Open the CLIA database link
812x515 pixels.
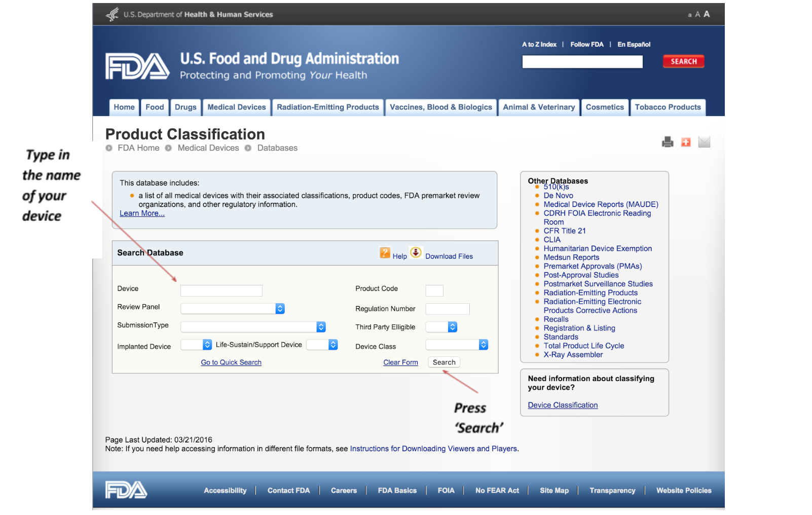(552, 240)
